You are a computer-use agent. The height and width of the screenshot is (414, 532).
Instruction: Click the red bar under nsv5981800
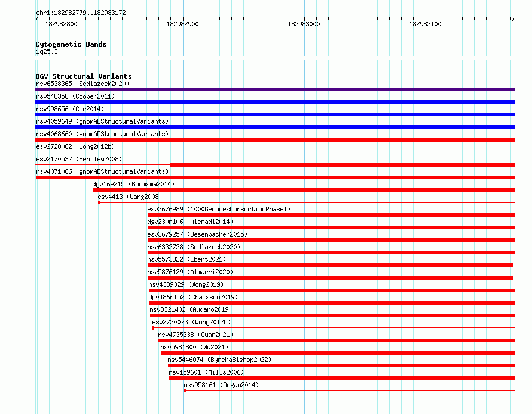[x=338, y=353]
